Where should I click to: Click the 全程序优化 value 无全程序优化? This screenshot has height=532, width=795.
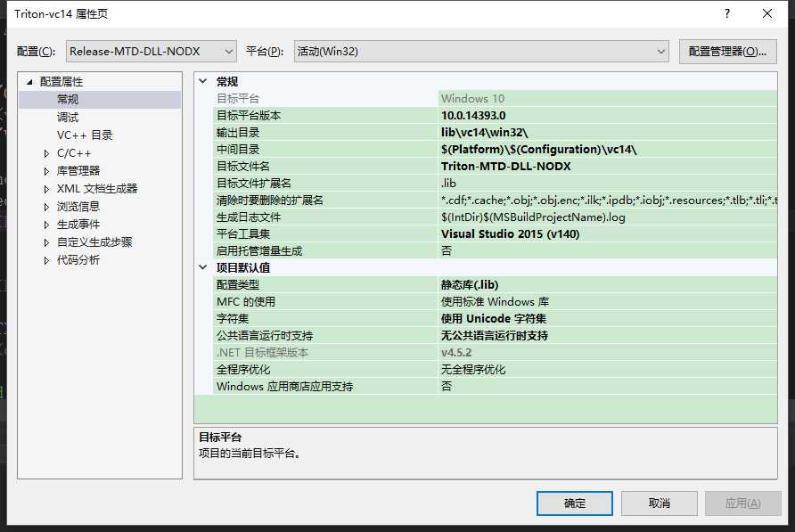[x=608, y=369]
